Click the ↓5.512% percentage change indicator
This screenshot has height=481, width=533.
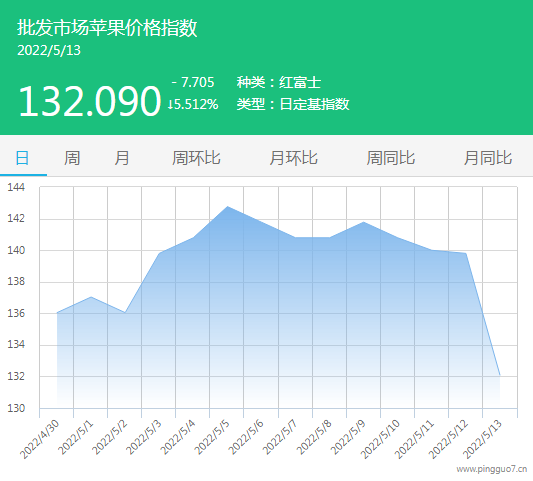(x=193, y=104)
